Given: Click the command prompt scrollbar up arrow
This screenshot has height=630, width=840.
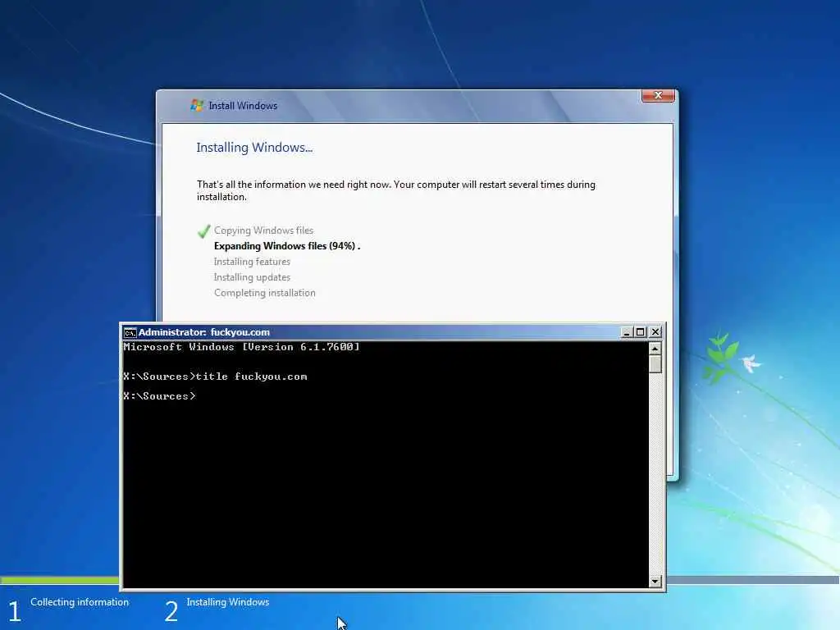Looking at the screenshot, I should (655, 349).
